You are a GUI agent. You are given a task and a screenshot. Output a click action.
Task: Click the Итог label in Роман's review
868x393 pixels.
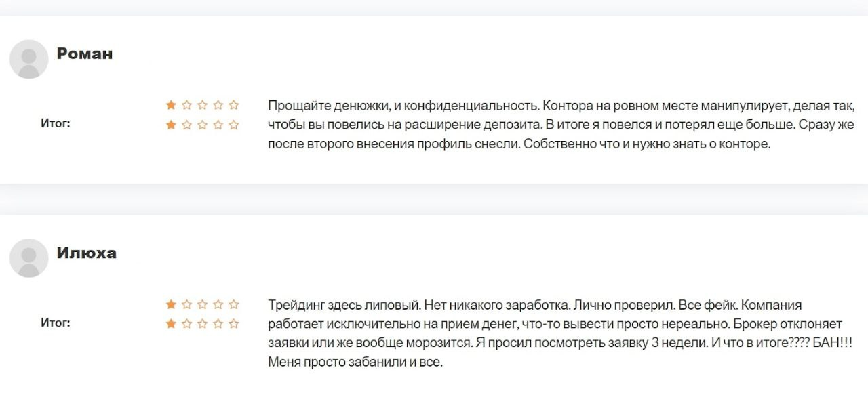[56, 124]
